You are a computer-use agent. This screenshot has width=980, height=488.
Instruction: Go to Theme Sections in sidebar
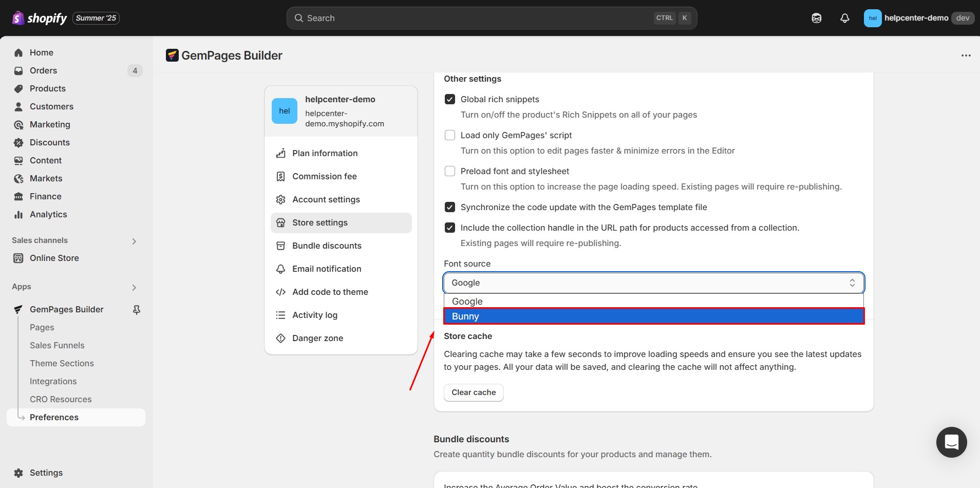62,363
